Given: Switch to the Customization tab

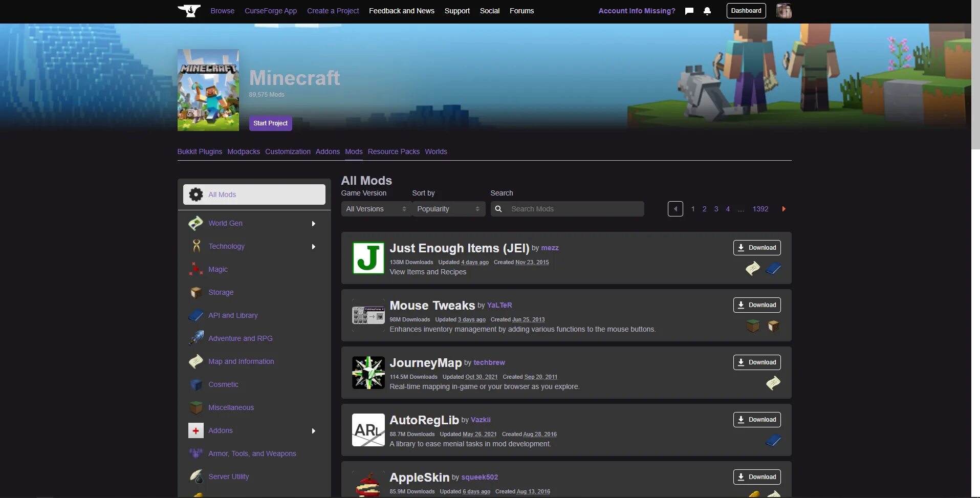Looking at the screenshot, I should pyautogui.click(x=288, y=151).
